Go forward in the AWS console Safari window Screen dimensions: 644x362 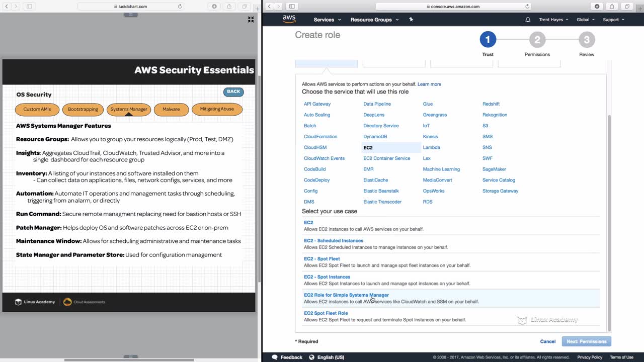[278, 7]
